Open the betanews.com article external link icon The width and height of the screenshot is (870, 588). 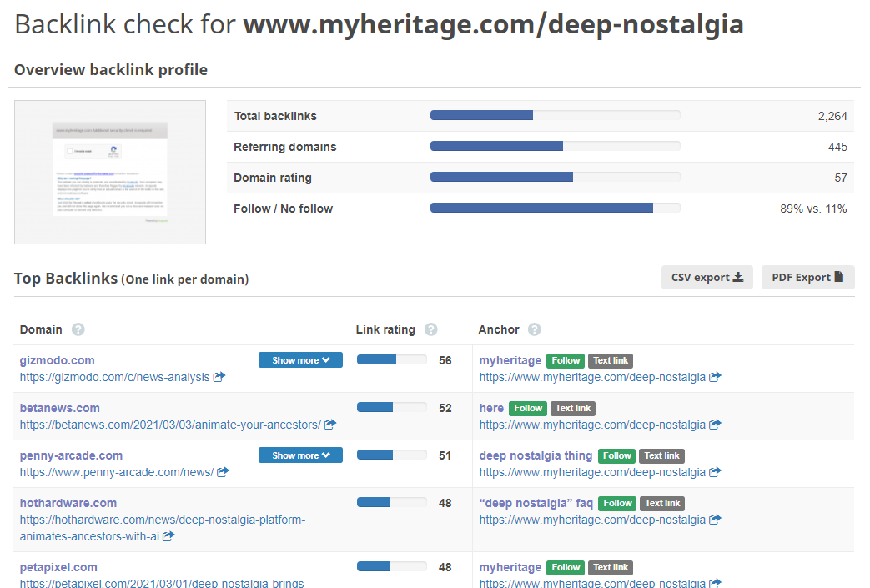point(329,425)
